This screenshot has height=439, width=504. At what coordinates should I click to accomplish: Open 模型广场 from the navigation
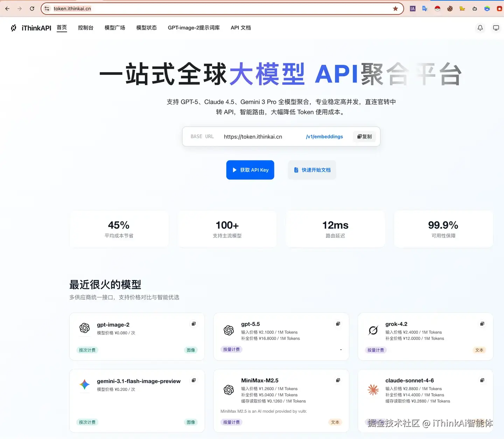tap(115, 28)
